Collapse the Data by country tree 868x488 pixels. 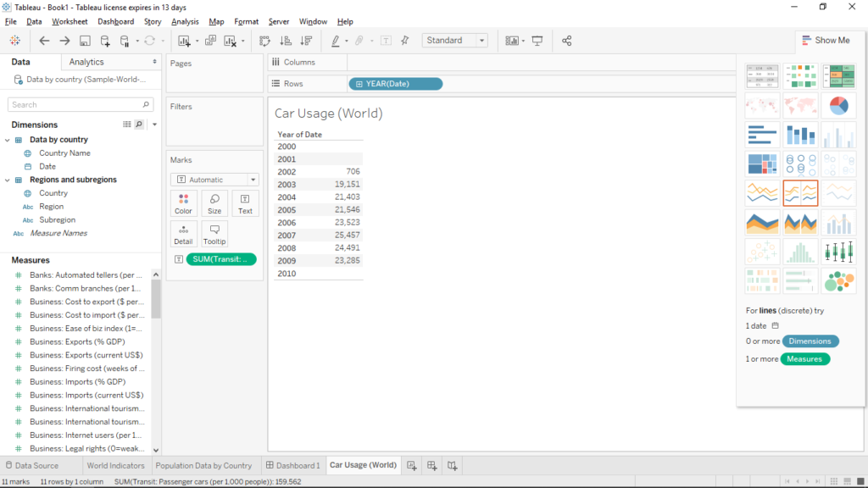pyautogui.click(x=7, y=139)
